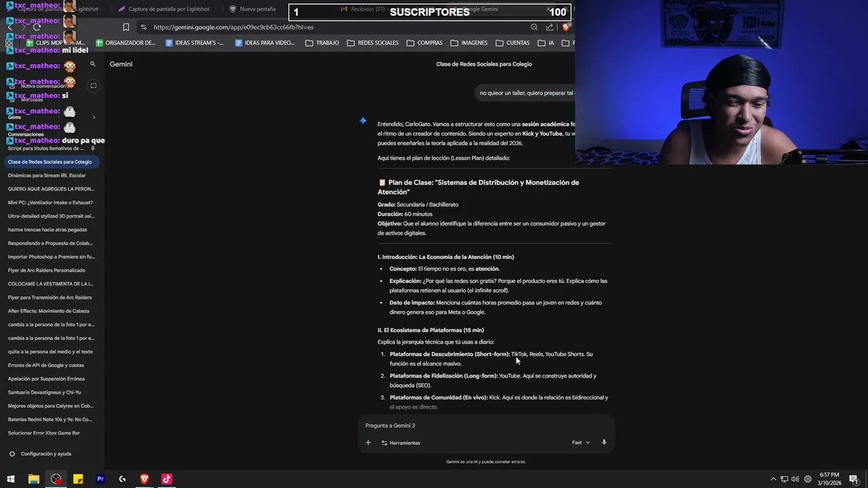Open Configuración y ayuda settings
This screenshot has height=488, width=868.
point(40,454)
